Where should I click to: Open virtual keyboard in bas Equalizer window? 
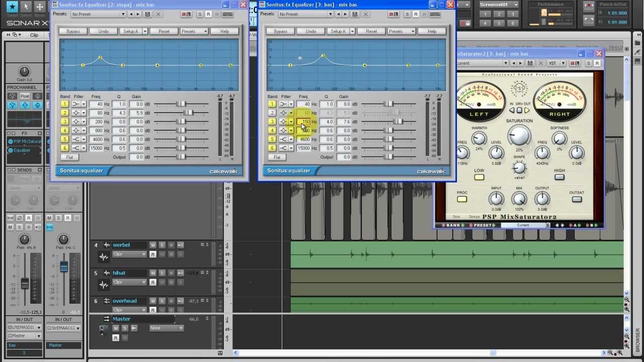(435, 14)
